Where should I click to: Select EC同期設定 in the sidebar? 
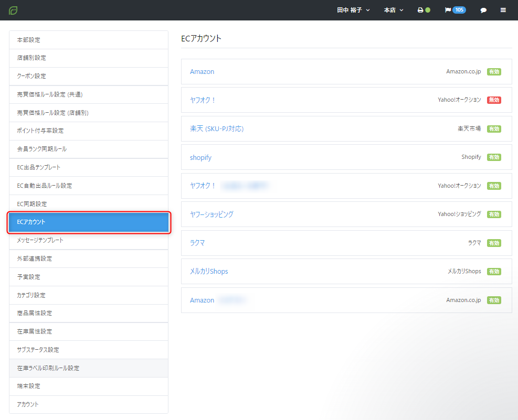click(x=89, y=204)
